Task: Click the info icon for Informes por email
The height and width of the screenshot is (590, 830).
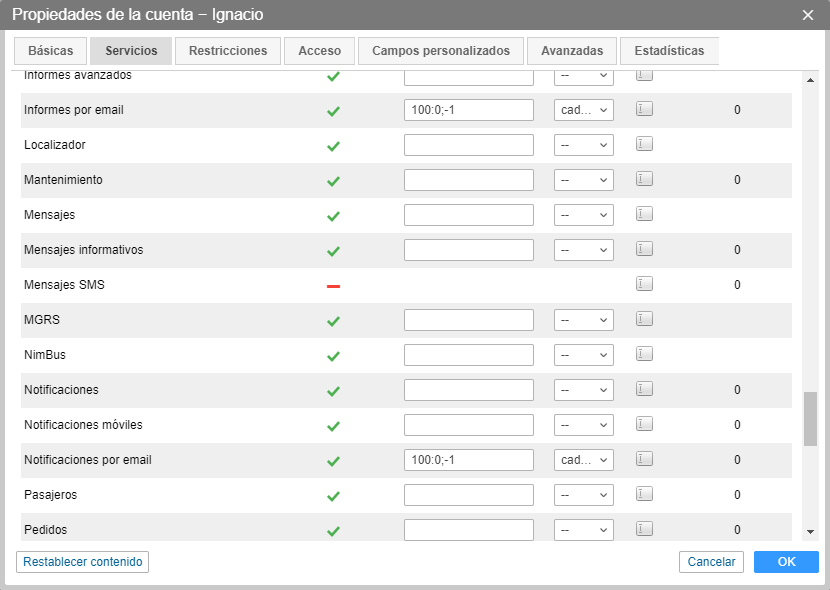Action: (644, 109)
